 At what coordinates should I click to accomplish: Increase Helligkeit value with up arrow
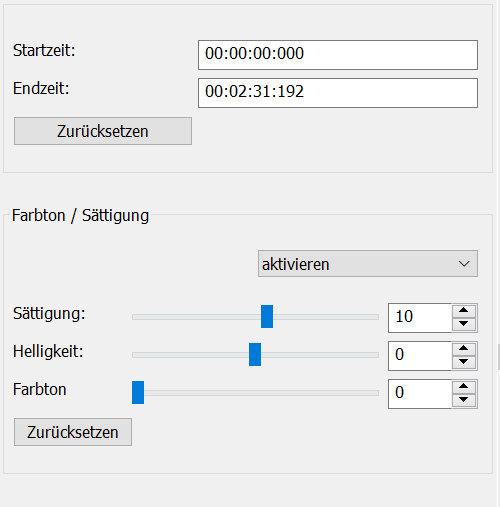coord(464,348)
